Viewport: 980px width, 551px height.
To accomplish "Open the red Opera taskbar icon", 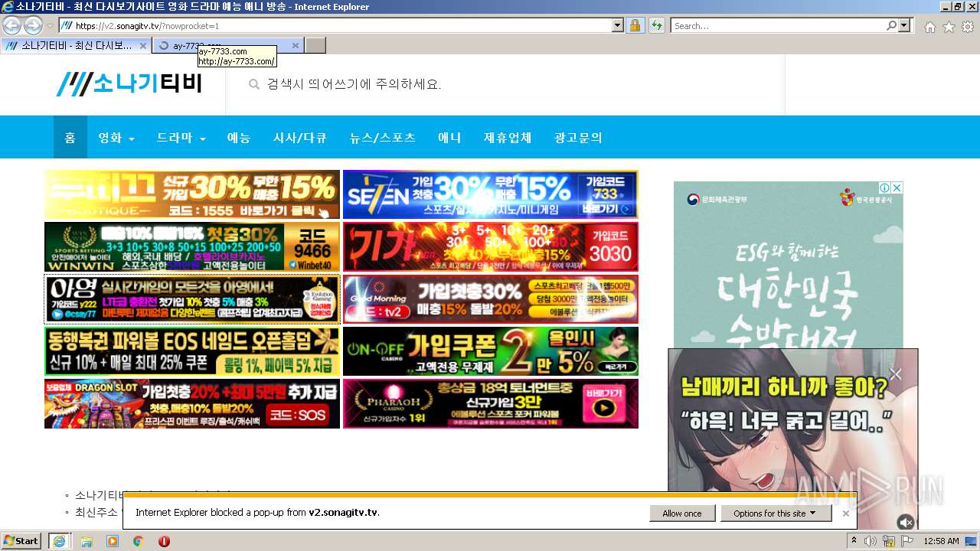I will pos(164,541).
